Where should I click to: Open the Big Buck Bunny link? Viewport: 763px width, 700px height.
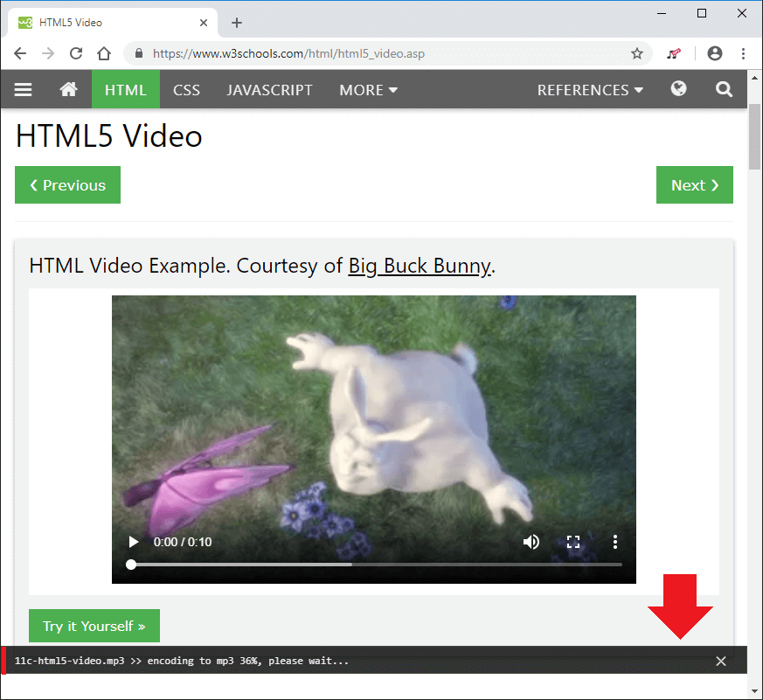click(420, 266)
